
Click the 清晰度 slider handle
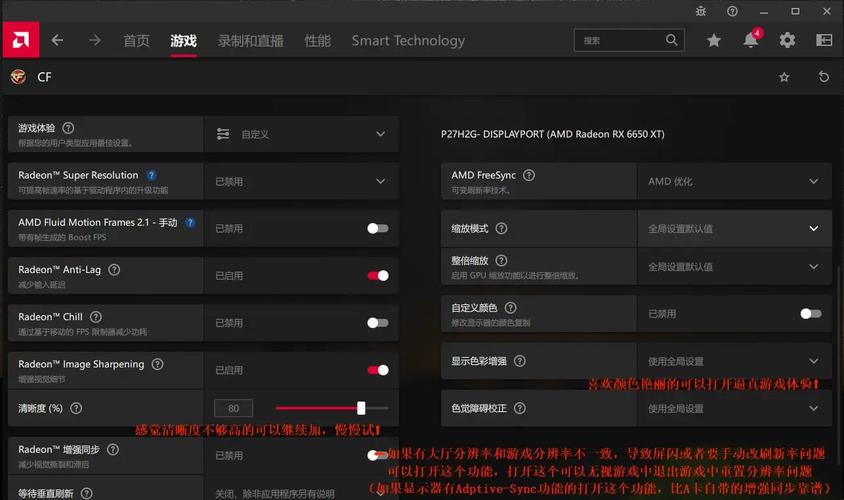(x=361, y=408)
